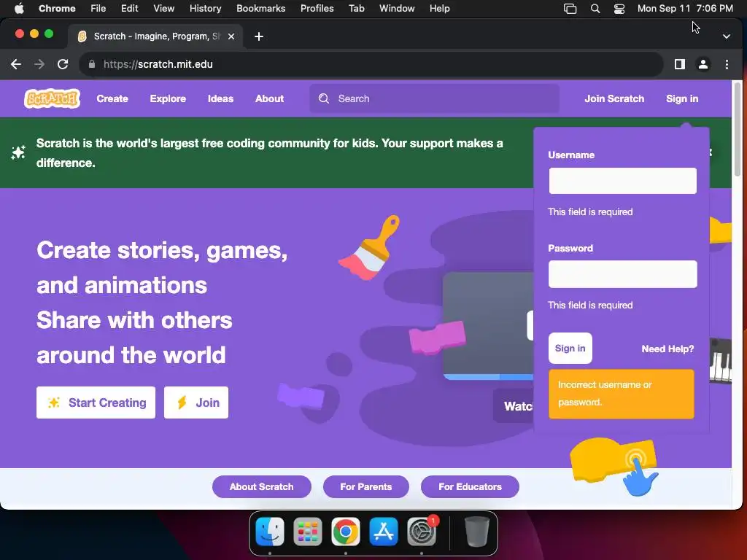Open a new tab with the plus button
The height and width of the screenshot is (560, 747).
259,36
